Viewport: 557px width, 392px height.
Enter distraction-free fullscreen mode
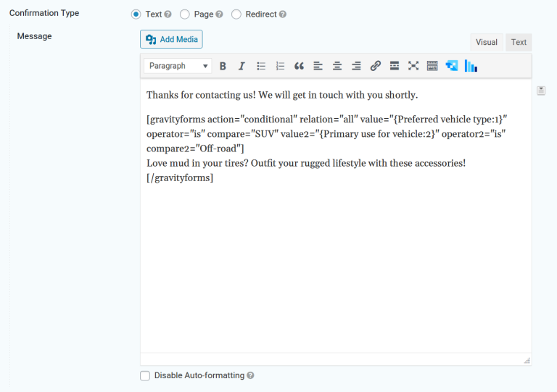(413, 66)
